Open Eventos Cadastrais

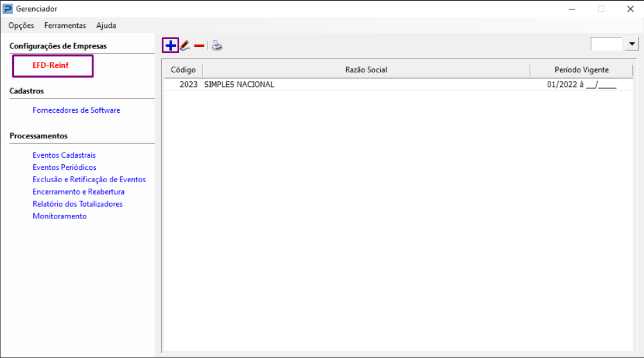tap(64, 155)
